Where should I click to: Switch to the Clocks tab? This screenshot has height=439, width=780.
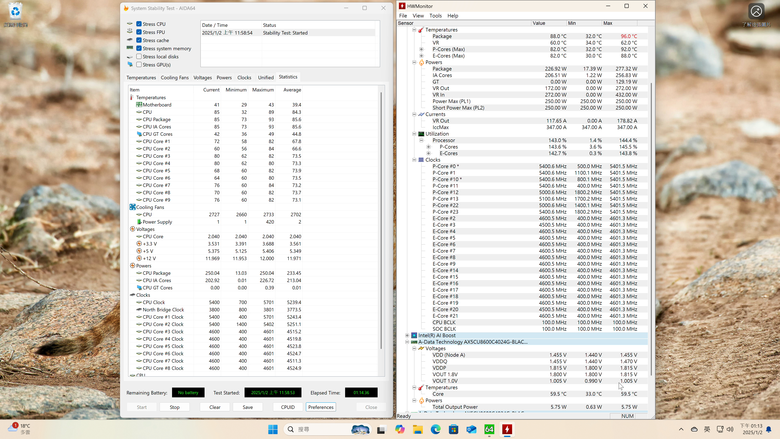coord(244,78)
